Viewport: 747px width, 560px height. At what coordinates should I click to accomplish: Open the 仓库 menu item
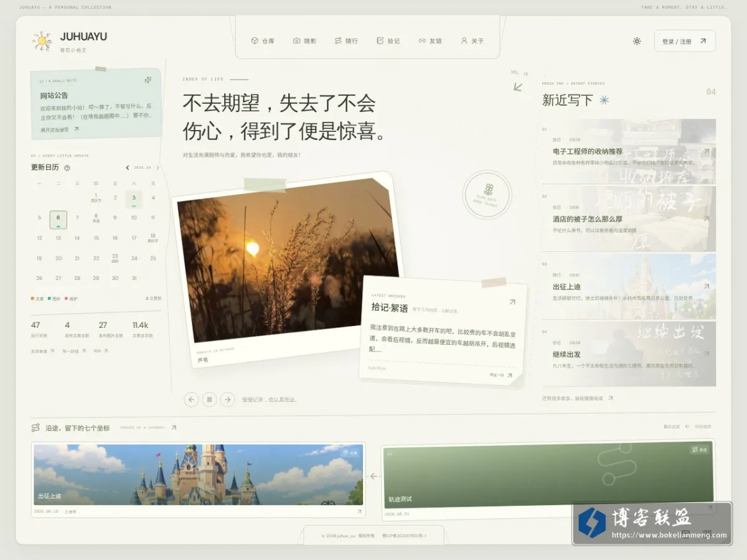tap(263, 41)
